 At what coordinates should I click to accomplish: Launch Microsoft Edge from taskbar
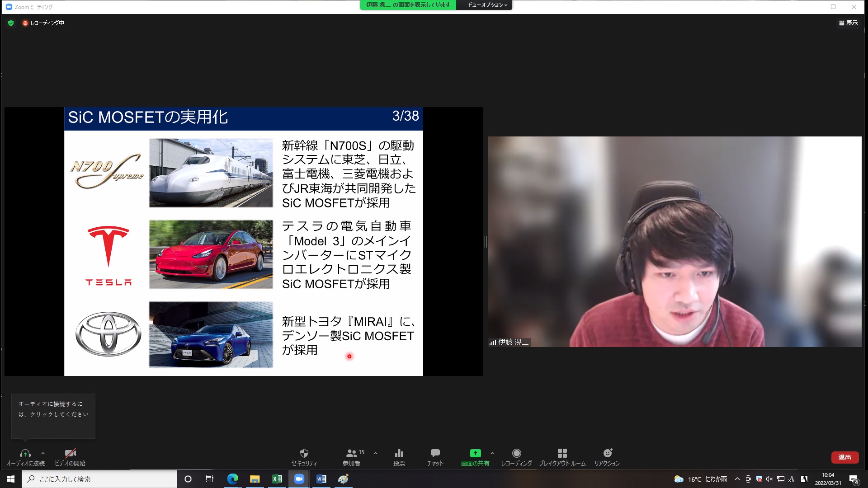click(x=232, y=479)
